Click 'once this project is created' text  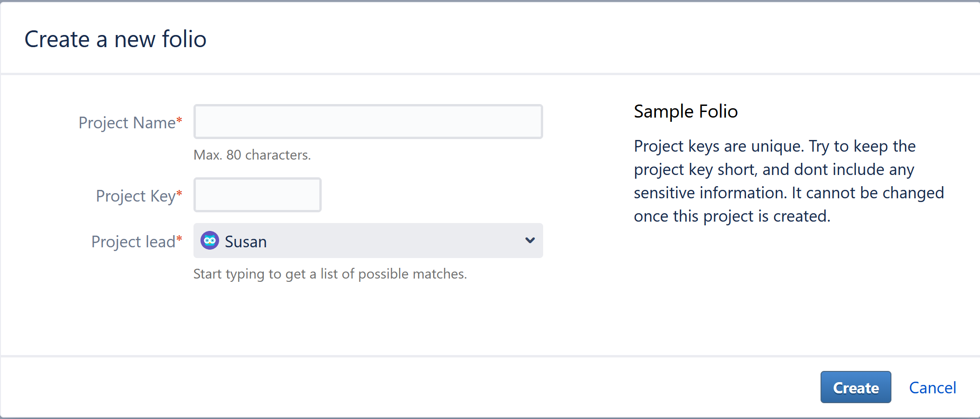point(732,216)
